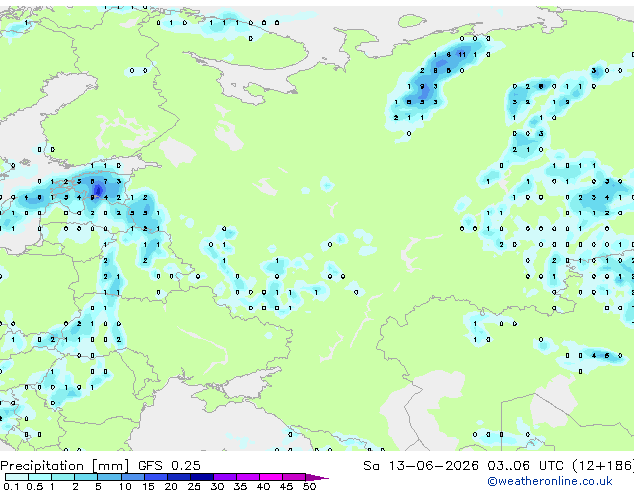Click the 'GFS 0.25' model label

[169, 466]
